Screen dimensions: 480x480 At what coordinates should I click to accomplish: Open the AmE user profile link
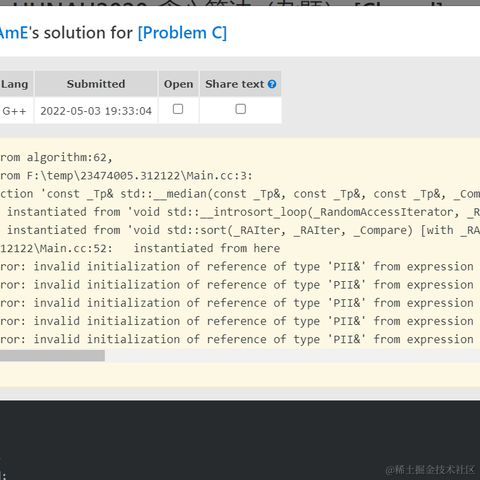[x=14, y=33]
